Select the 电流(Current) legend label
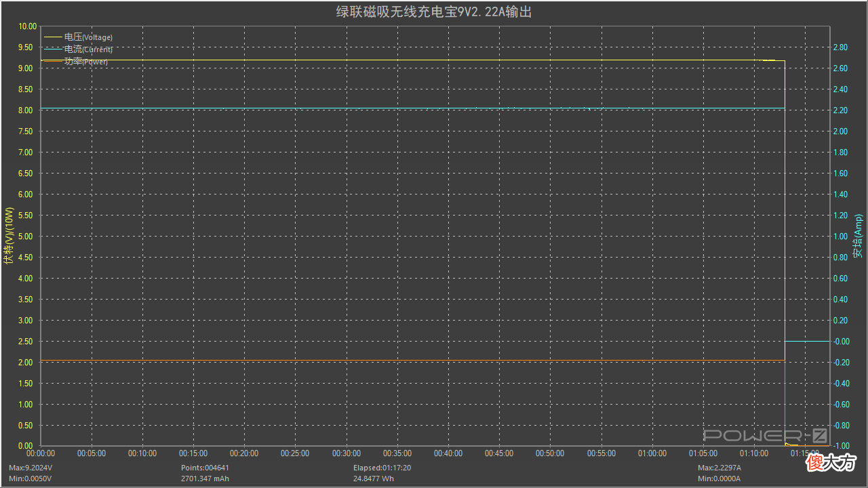The height and width of the screenshot is (488, 868). click(x=88, y=49)
